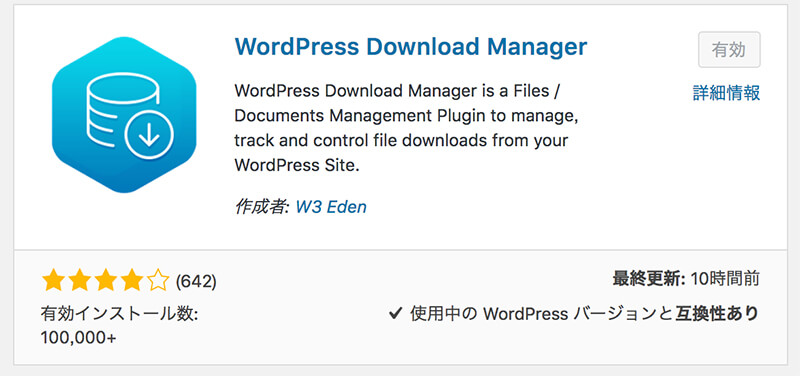
Task: Click the third gold rating star
Action: [105, 281]
